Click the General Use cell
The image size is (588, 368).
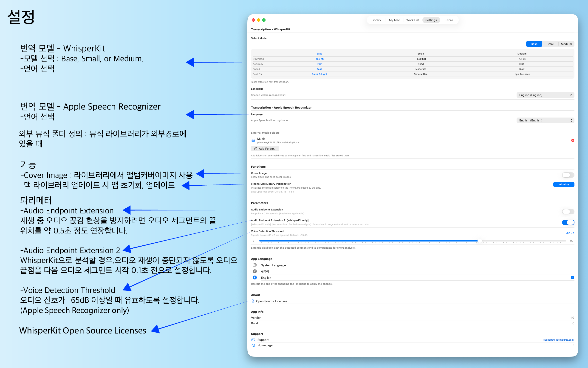420,74
